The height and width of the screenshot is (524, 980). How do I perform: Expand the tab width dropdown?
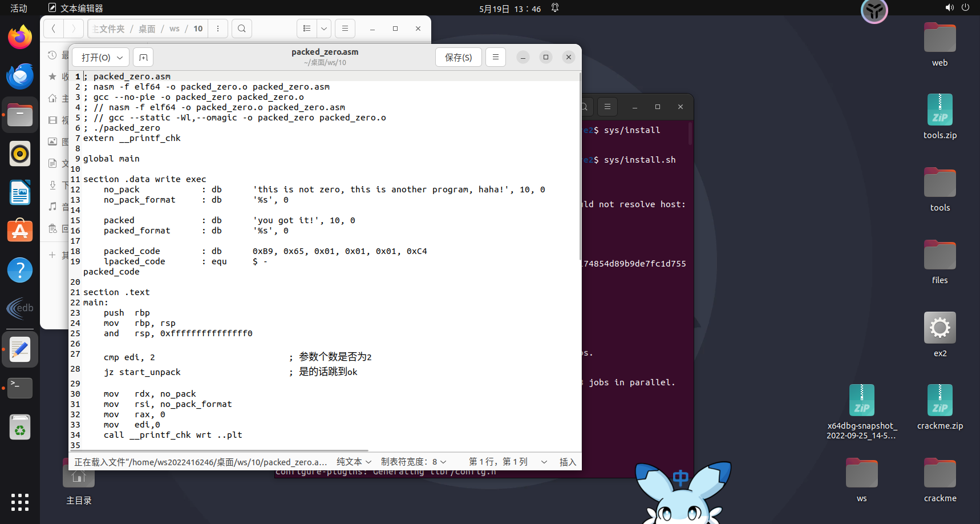(414, 462)
